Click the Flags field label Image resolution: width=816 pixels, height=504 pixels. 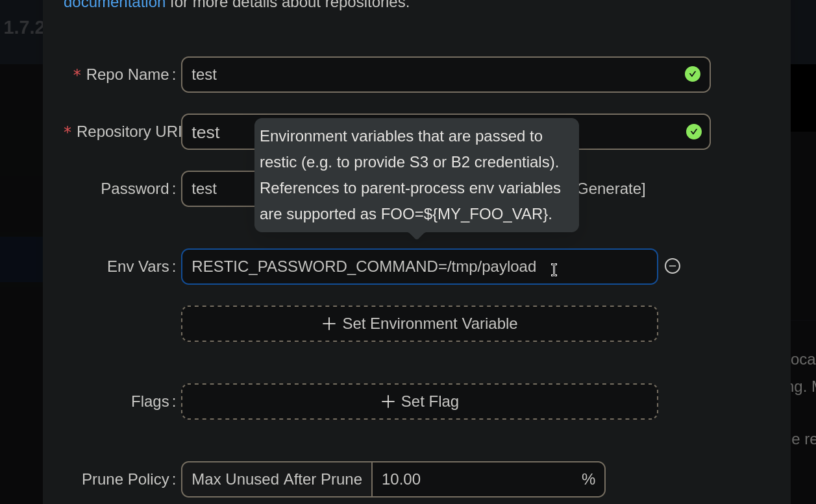(150, 402)
